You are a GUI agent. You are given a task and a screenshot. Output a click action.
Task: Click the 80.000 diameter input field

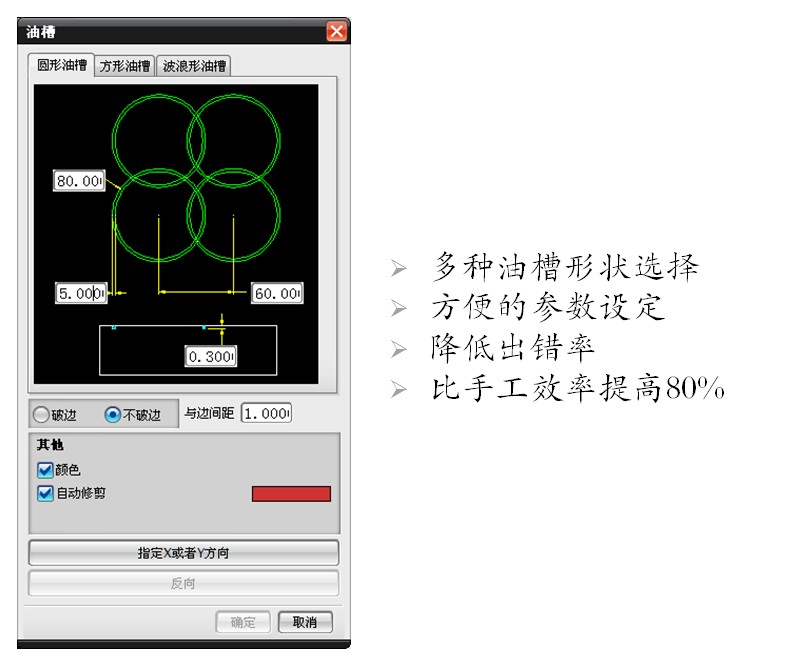coord(80,181)
